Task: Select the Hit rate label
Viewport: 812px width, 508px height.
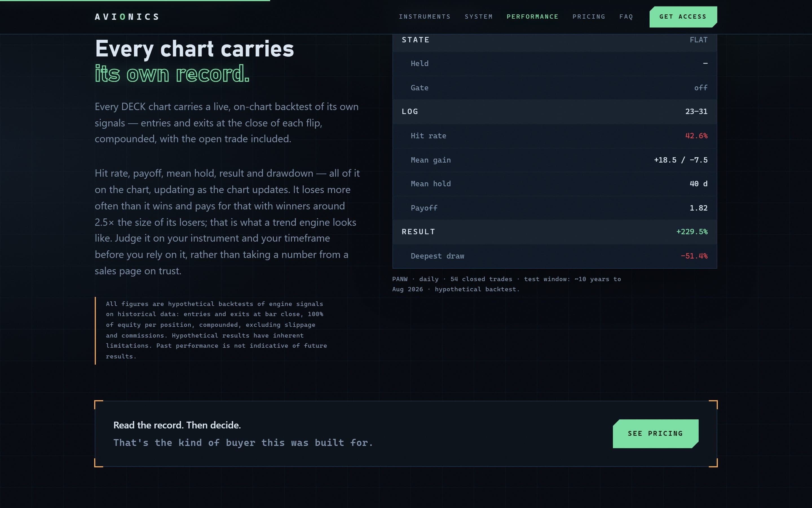Action: (x=429, y=136)
